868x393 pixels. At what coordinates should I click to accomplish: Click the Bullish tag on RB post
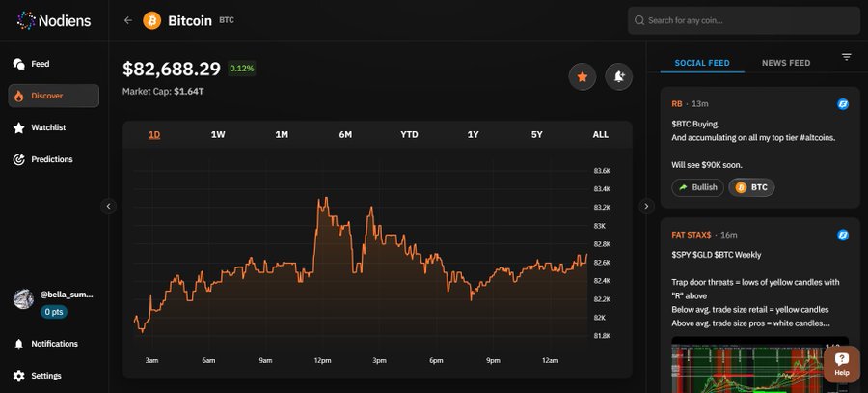pos(698,187)
